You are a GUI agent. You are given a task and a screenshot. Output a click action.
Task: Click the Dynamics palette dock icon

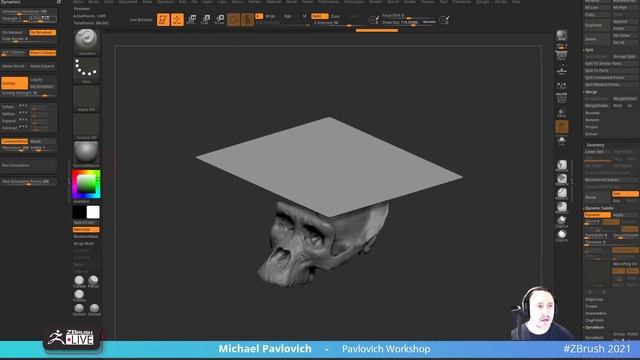(x=59, y=2)
